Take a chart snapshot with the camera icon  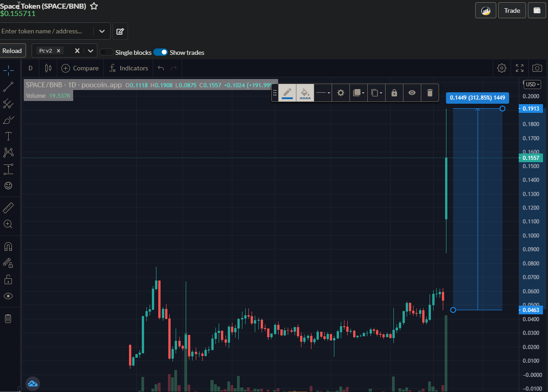tap(537, 68)
